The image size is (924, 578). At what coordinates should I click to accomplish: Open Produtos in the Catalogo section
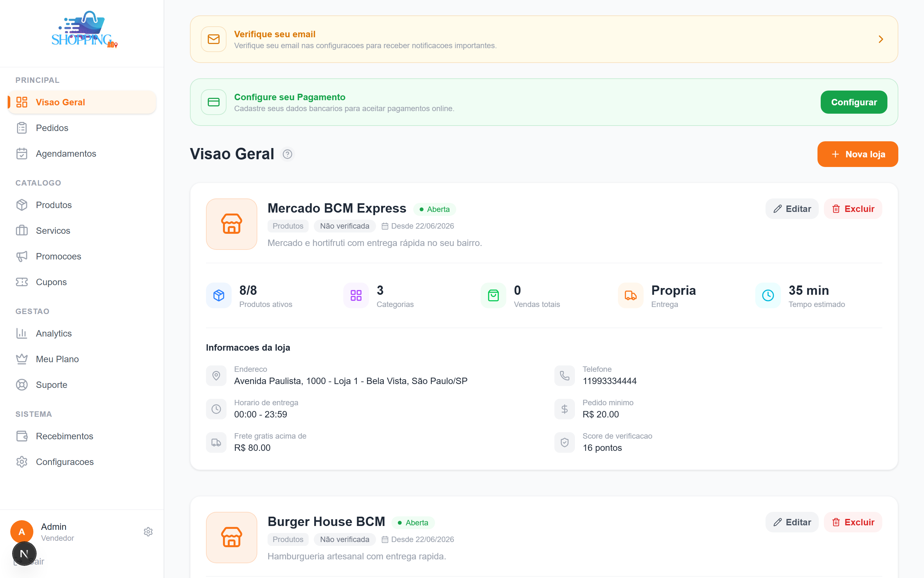[82, 205]
